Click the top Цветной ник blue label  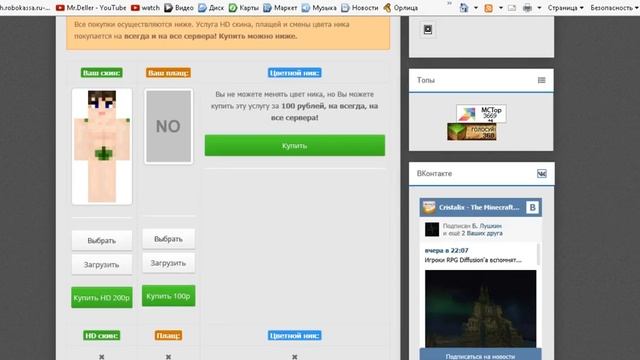click(x=294, y=73)
